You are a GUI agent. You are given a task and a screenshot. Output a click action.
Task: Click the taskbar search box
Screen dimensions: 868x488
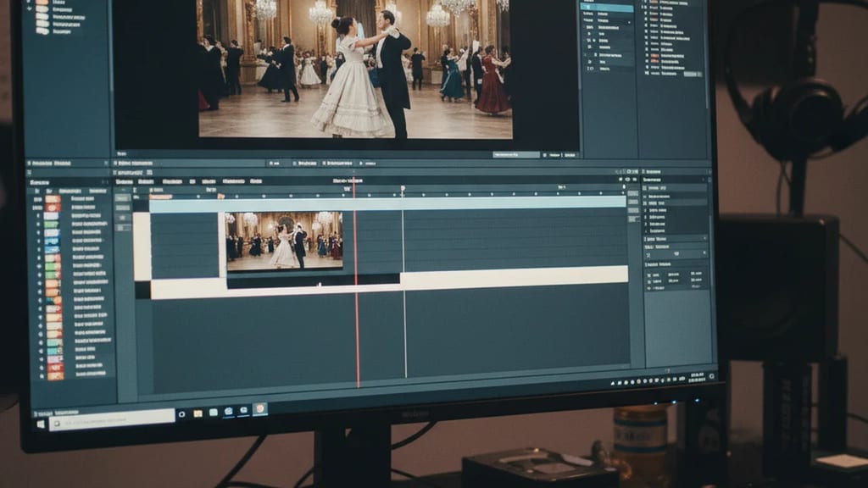112,420
